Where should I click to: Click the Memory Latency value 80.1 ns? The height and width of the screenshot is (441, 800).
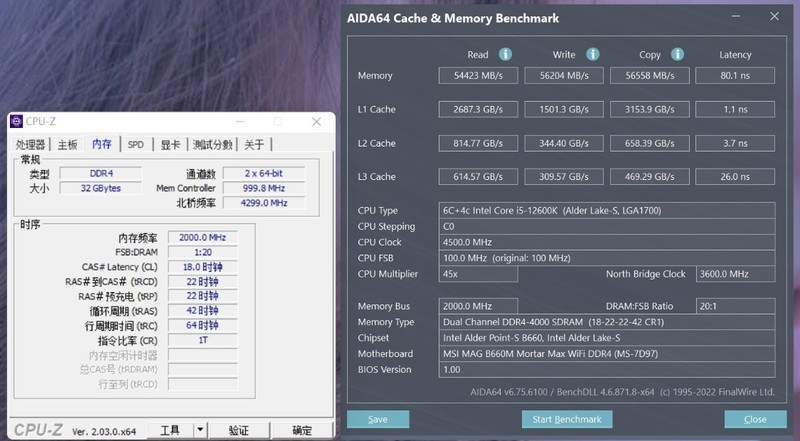coord(735,76)
